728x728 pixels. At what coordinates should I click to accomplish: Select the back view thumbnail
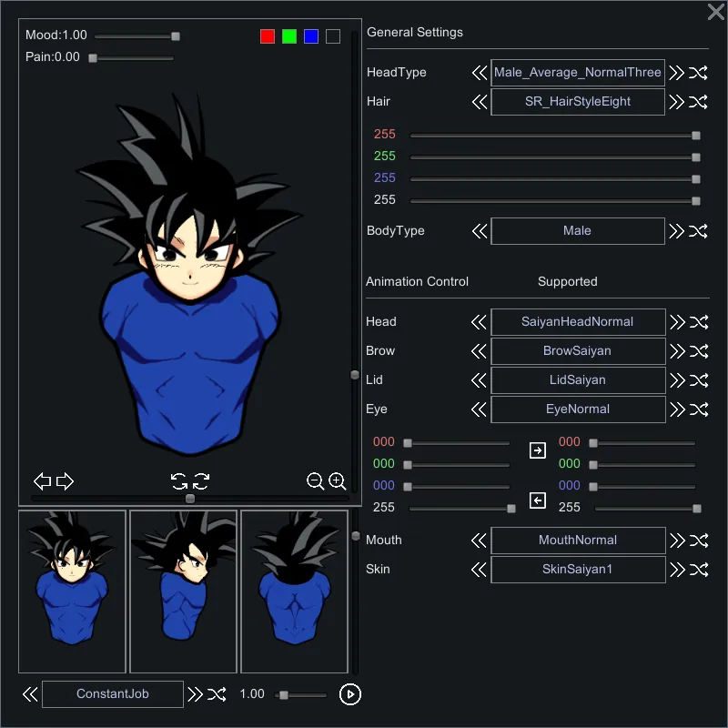pos(294,591)
